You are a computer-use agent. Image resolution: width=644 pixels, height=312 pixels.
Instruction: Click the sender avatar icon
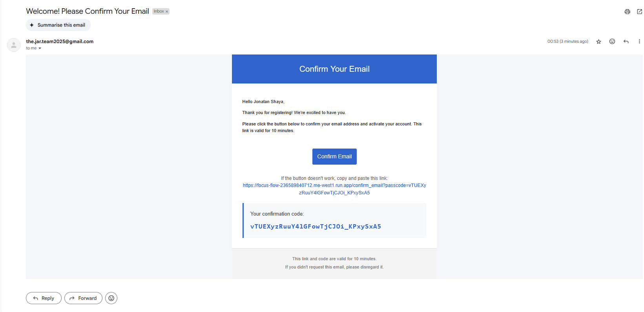[x=14, y=45]
